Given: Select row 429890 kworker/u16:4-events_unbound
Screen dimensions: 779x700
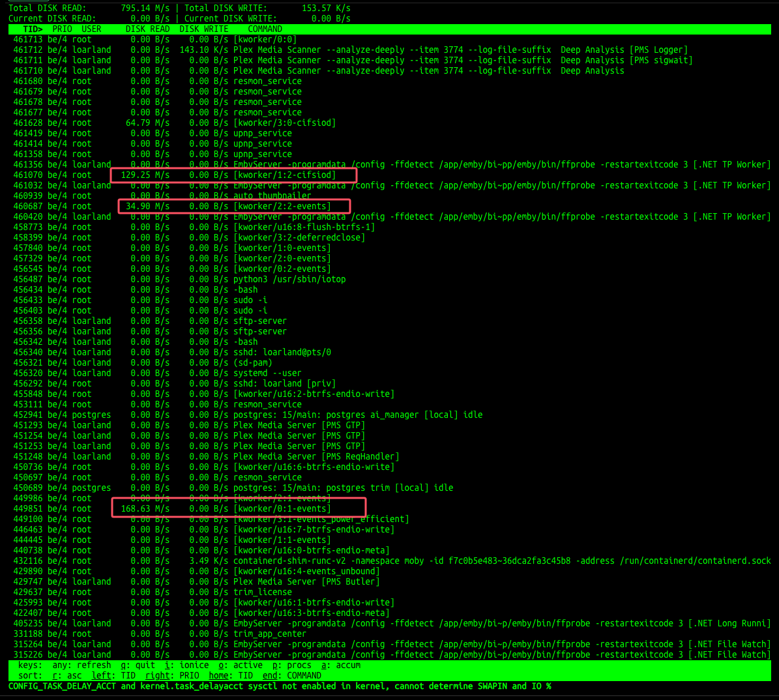Looking at the screenshot, I should coord(390,572).
